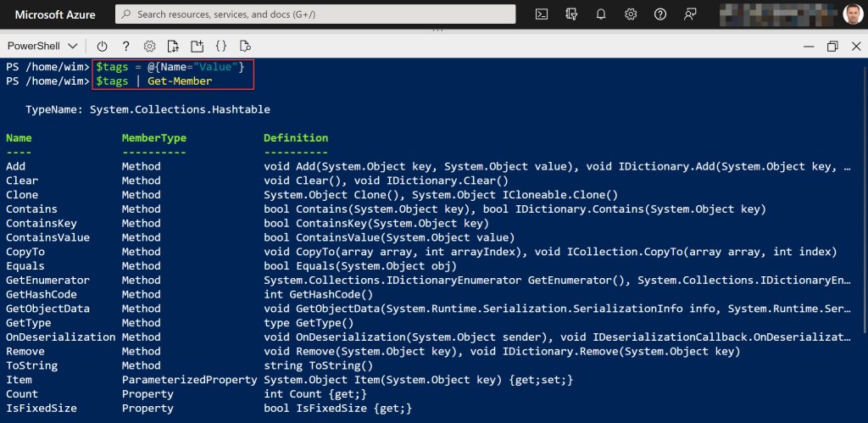Image resolution: width=868 pixels, height=423 pixels.
Task: Maximize the Cloud Shell panel
Action: tap(832, 46)
